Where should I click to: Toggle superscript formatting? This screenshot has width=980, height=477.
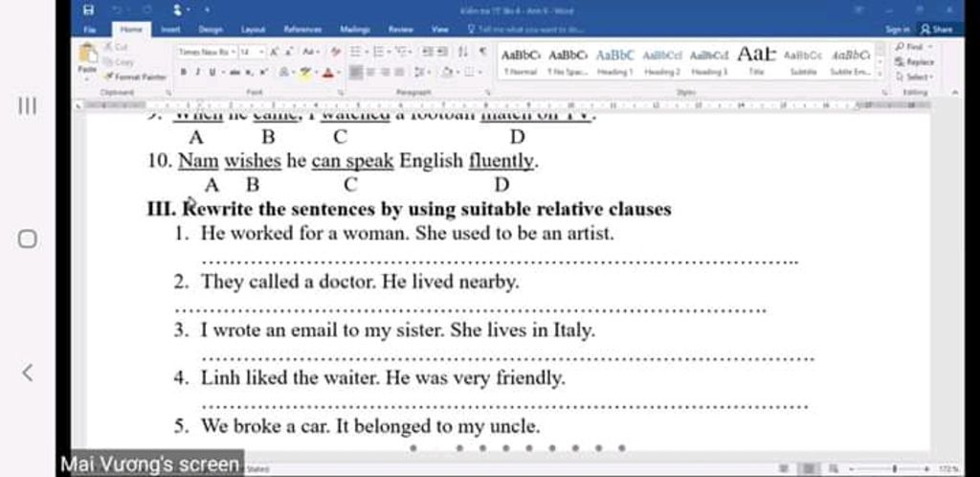[x=262, y=73]
